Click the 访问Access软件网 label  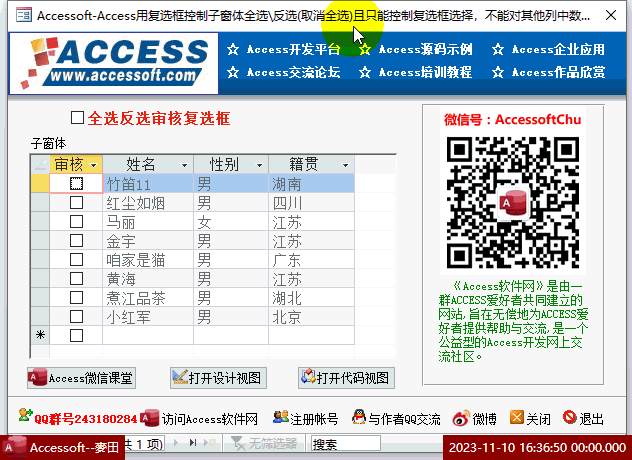tap(210, 419)
